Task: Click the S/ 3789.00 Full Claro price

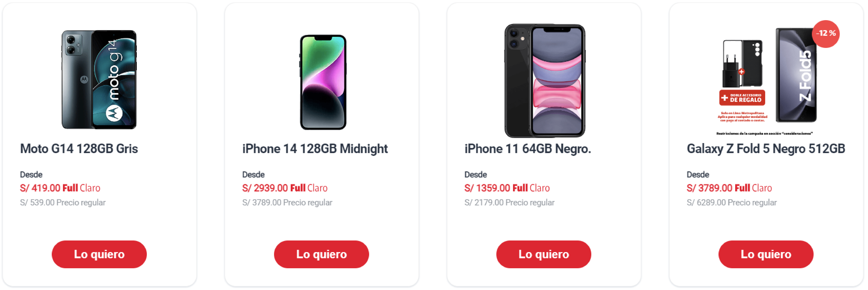Action: tap(729, 188)
